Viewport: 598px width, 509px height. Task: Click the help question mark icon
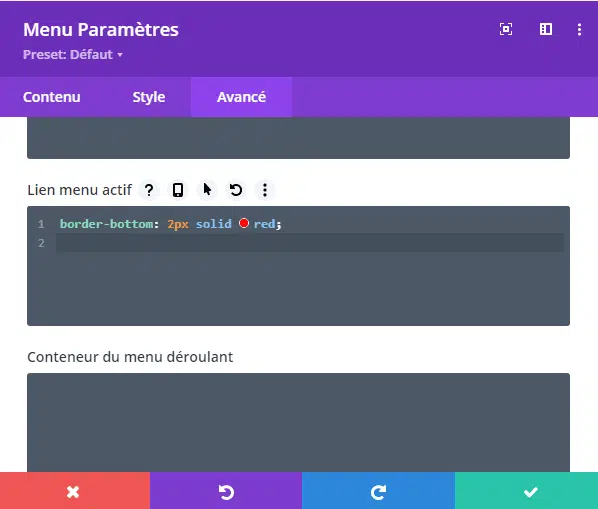pos(149,190)
